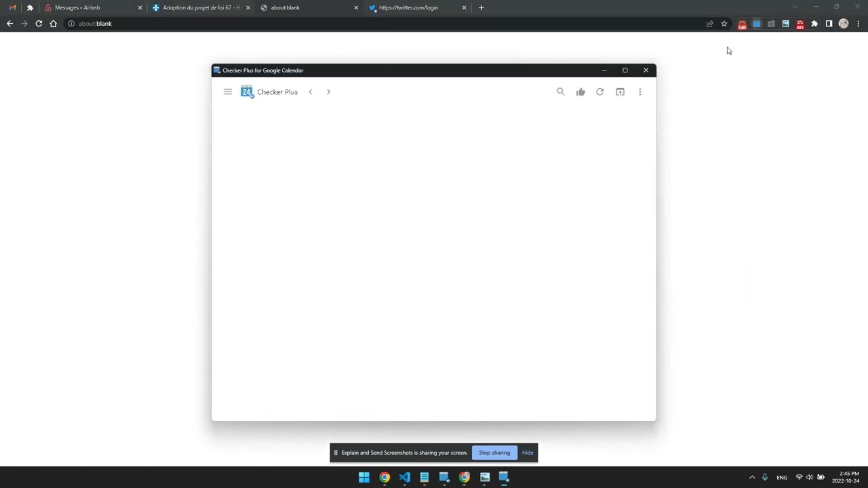This screenshot has width=868, height=488.
Task: Click the Checker Plus calendar logo
Action: point(247,91)
